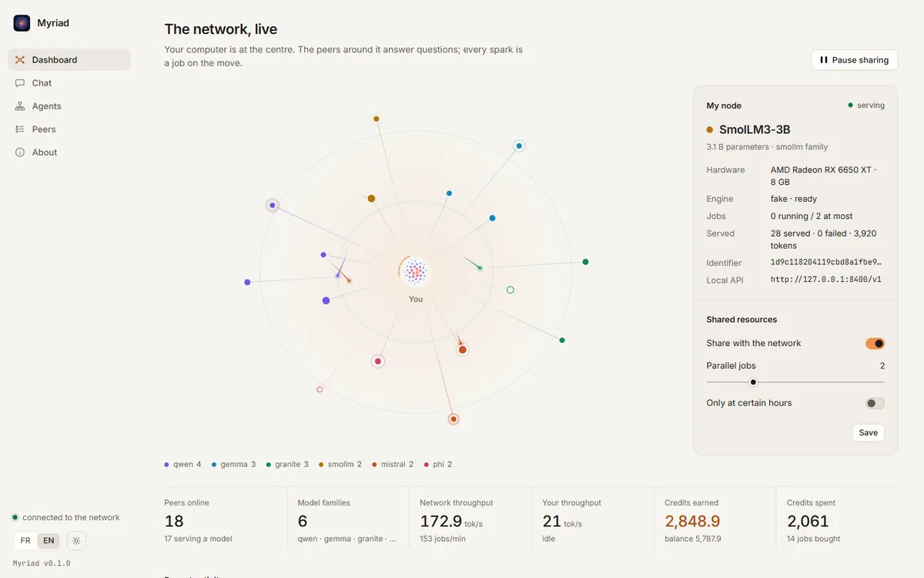
Task: Switch the language to FR
Action: click(x=26, y=541)
